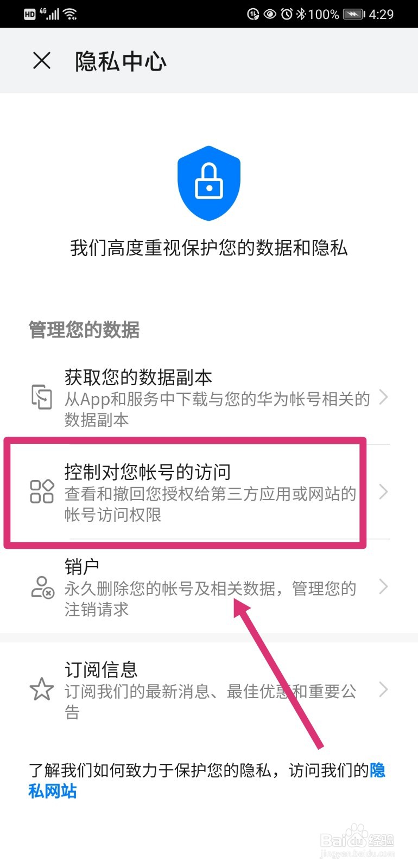Expand chevron for 获取您的数据副本
This screenshot has height=868, width=418.
coord(383,397)
